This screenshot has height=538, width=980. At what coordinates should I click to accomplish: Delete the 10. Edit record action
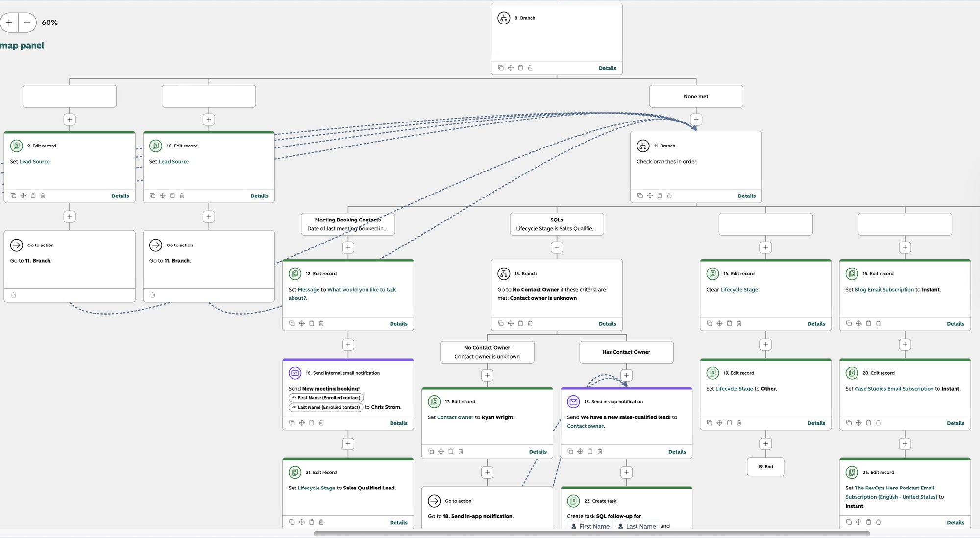pyautogui.click(x=182, y=196)
